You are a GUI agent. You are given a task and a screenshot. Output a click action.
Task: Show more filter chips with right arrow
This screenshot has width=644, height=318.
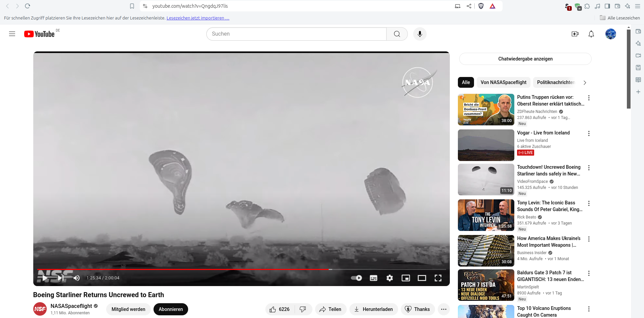coord(585,82)
